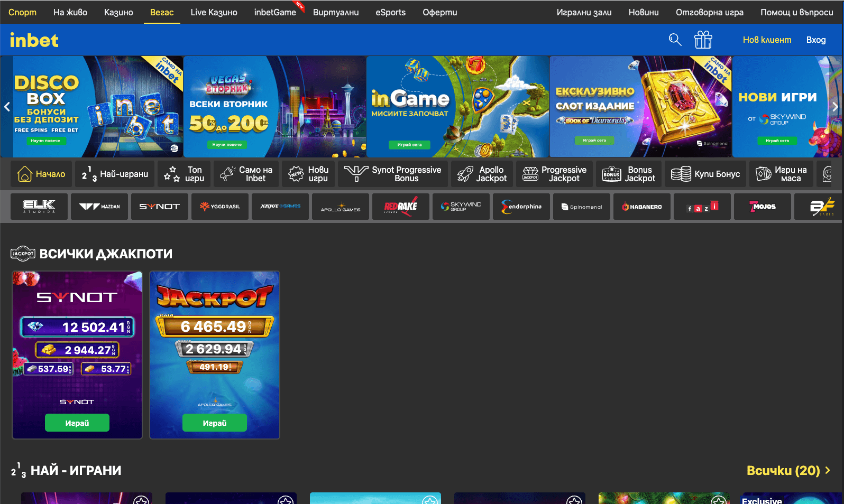Screen dimensions: 844x504
Task: Open the Disco Box bonus banner
Action: (x=92, y=107)
